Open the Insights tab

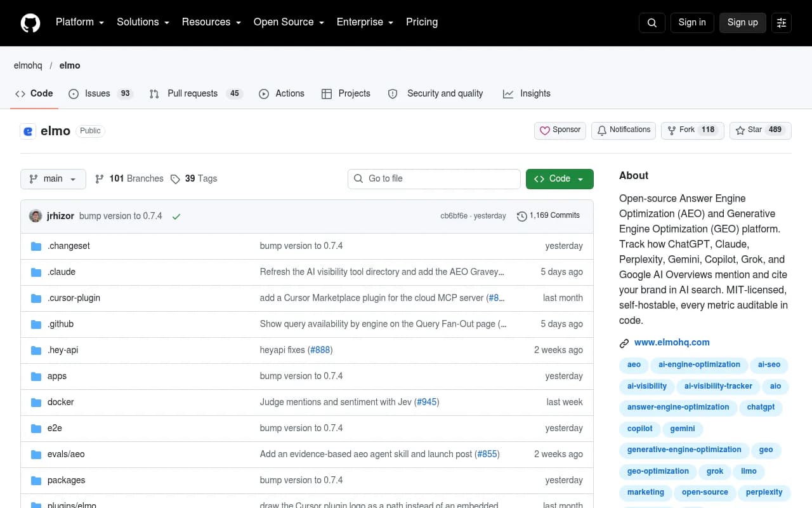pyautogui.click(x=527, y=93)
